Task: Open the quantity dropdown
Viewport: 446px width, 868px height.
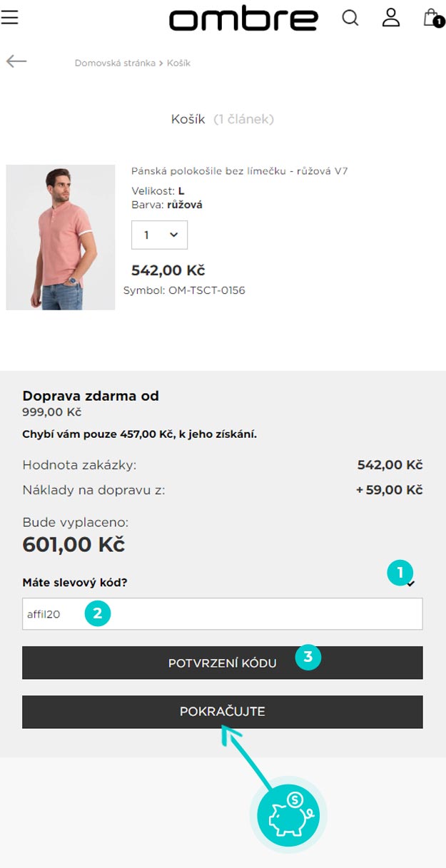Action: pyautogui.click(x=159, y=235)
